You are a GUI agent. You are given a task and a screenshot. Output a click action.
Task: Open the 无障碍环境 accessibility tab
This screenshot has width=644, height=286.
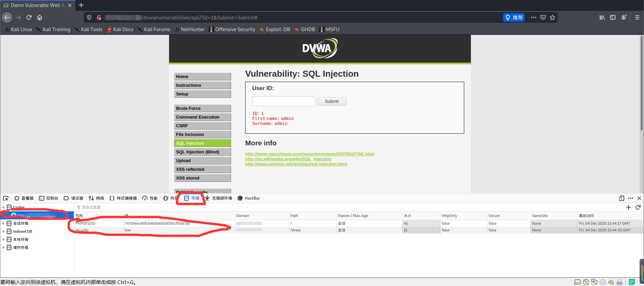[219, 198]
